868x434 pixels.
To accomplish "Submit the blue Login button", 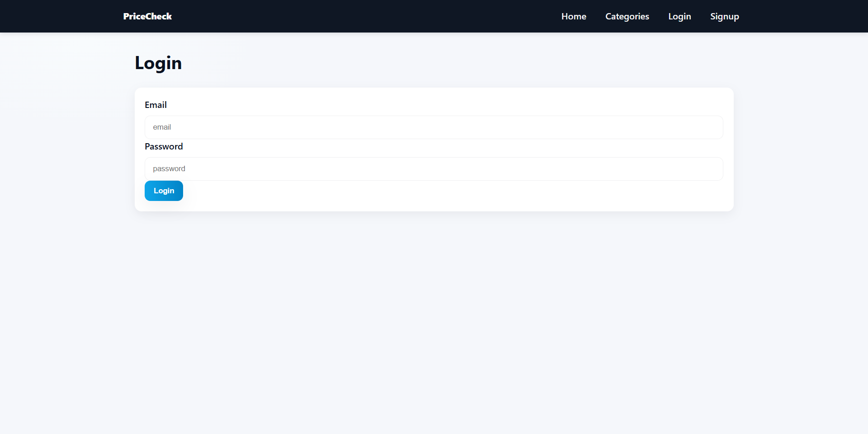I will pos(164,191).
